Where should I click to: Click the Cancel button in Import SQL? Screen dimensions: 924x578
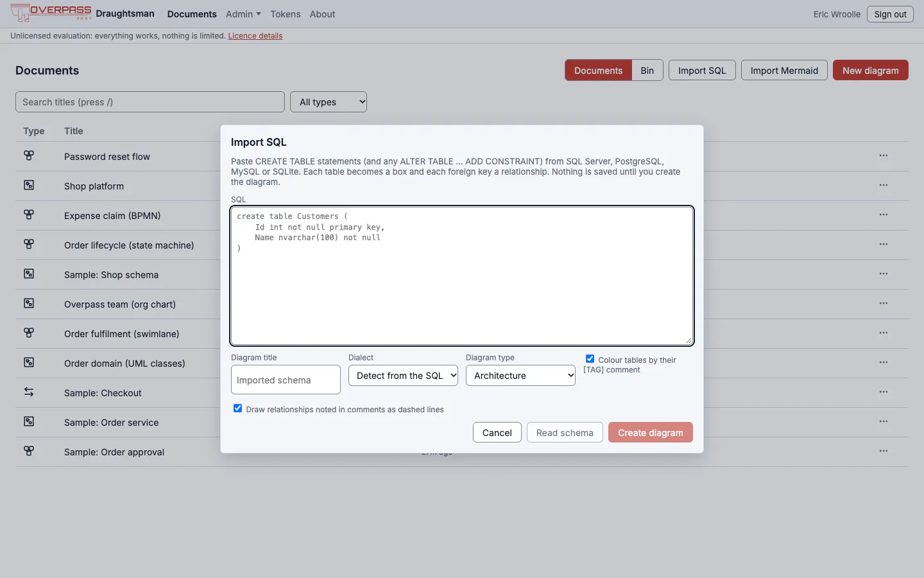coord(497,433)
